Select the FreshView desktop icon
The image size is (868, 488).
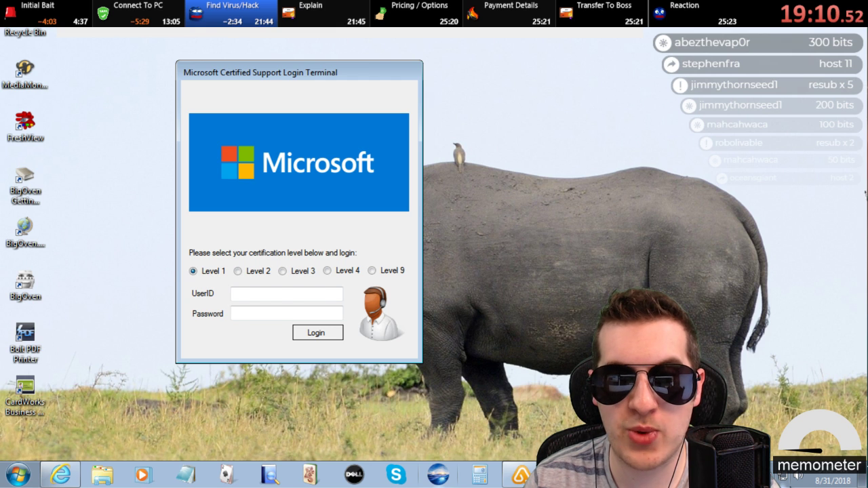click(x=25, y=127)
